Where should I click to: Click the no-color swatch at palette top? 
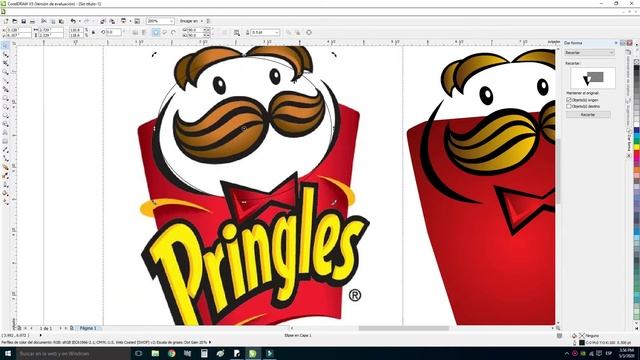tap(636, 62)
